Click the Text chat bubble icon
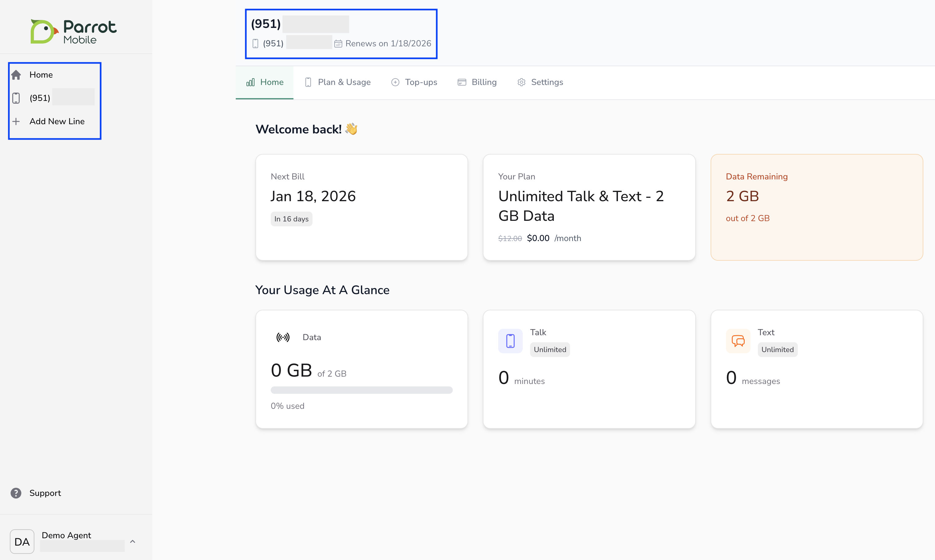This screenshot has width=935, height=560. coord(738,341)
